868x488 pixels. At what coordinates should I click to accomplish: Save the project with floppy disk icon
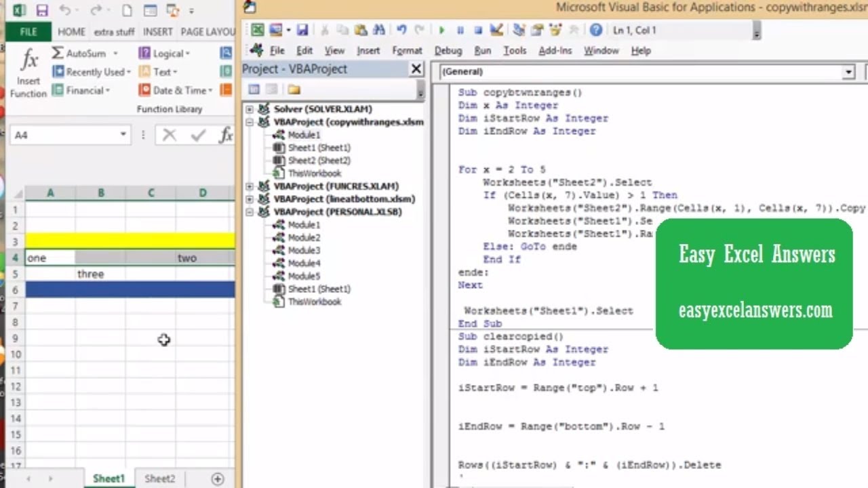point(302,30)
